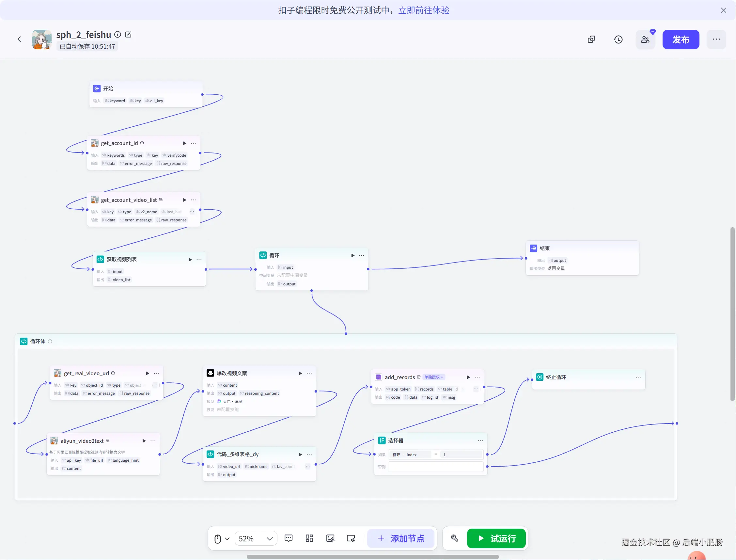Click the info icon beside 循环体 title

pyautogui.click(x=50, y=341)
